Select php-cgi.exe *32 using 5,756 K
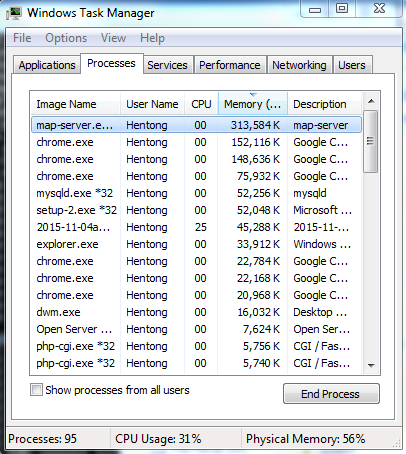The width and height of the screenshot is (406, 454). 196,346
